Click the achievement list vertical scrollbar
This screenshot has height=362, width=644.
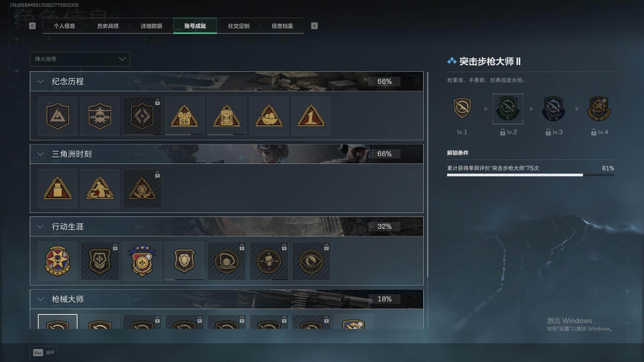point(427,174)
